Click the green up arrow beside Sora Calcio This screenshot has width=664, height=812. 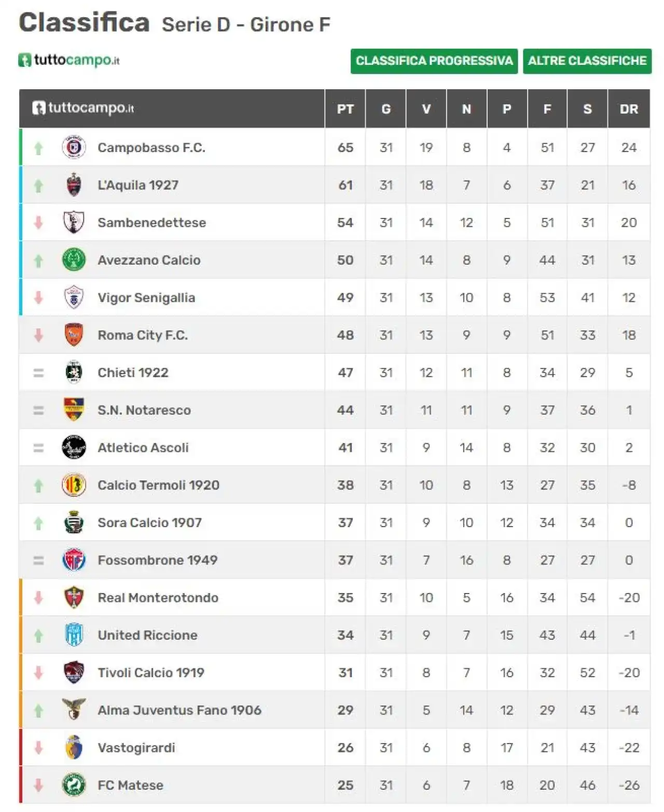(x=38, y=523)
